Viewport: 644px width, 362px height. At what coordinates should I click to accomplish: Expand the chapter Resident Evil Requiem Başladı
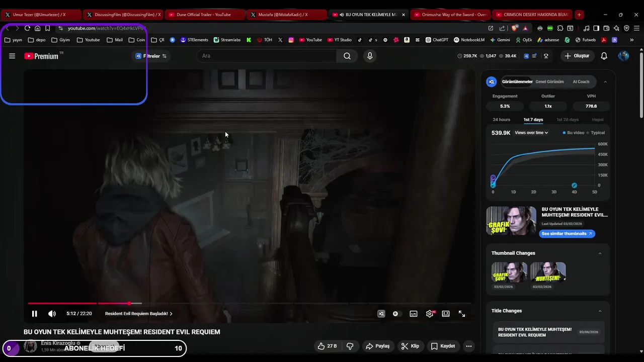coord(139,314)
